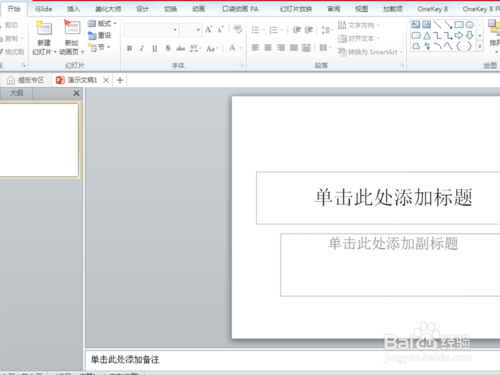Toggle bold formatting (B)
Image resolution: width=500 pixels, height=375 pixels.
pos(129,48)
